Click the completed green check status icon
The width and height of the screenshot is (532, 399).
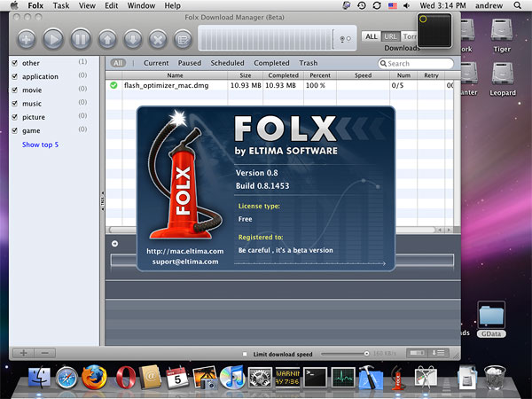(113, 85)
